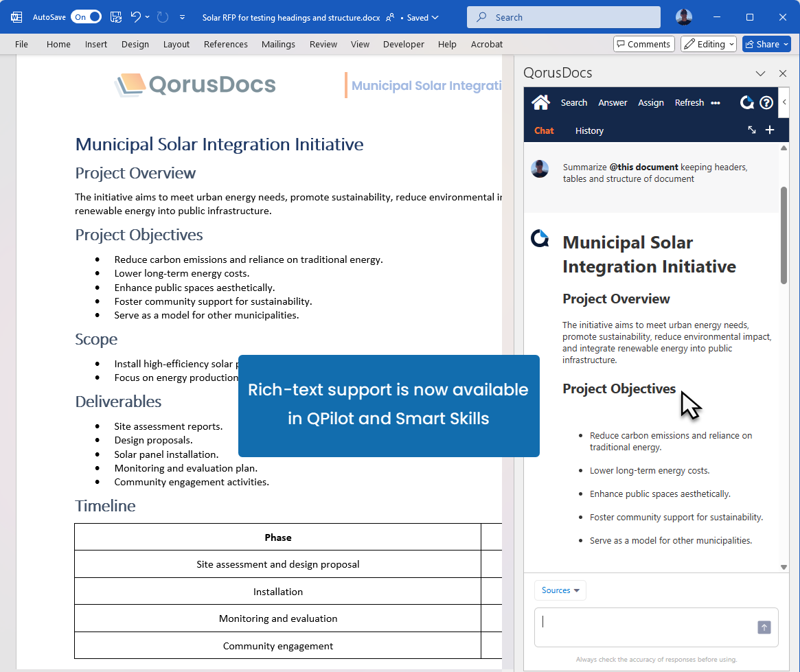
Task: Open the Layout ribbon tab
Action: point(176,45)
